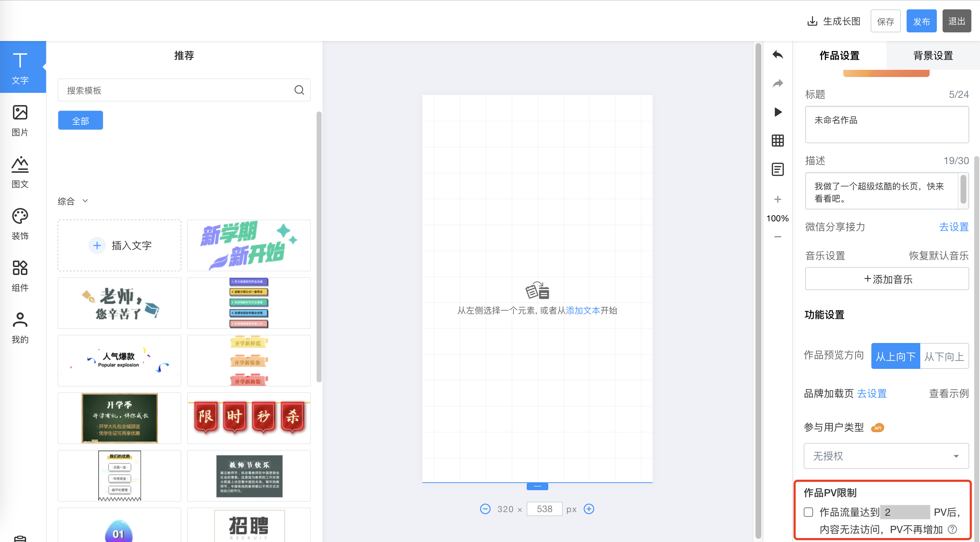Click the 查看示例 link
Screen dimensions: 980x542
coord(949,393)
